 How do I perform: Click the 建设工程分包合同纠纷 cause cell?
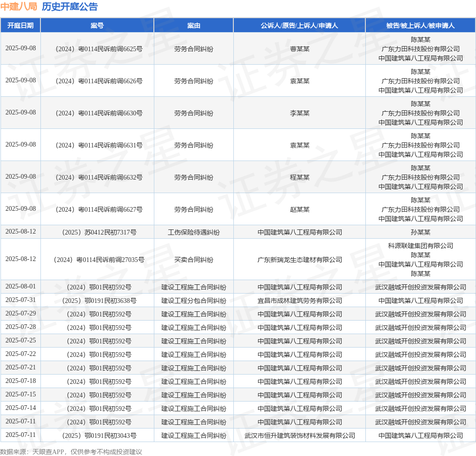click(x=194, y=301)
